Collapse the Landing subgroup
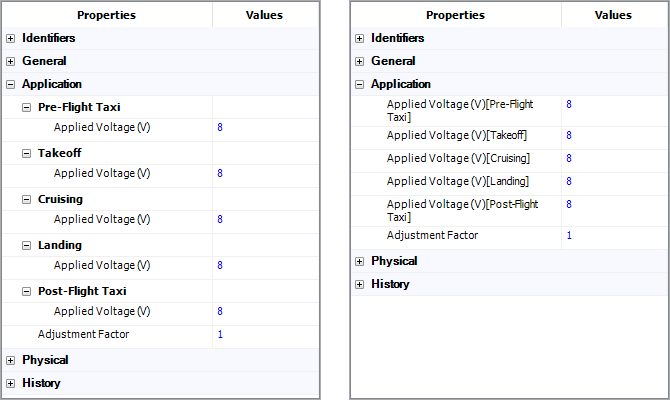The width and height of the screenshot is (670, 400). (x=27, y=245)
